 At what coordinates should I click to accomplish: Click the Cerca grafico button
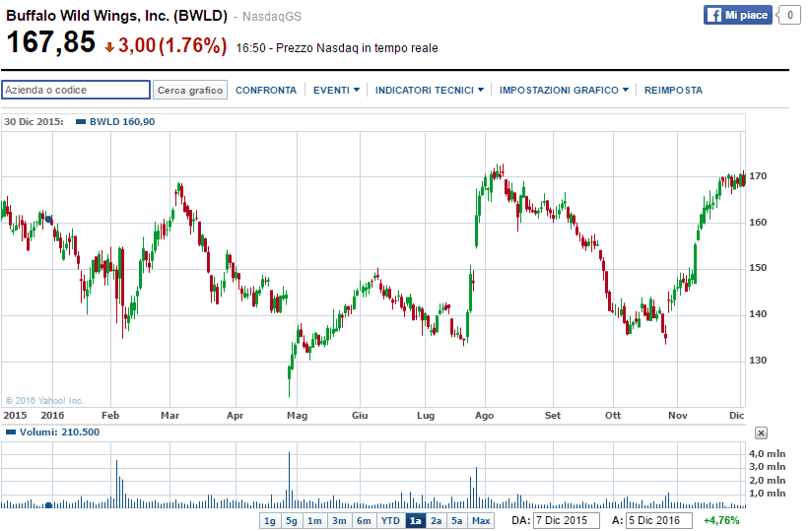tap(190, 90)
